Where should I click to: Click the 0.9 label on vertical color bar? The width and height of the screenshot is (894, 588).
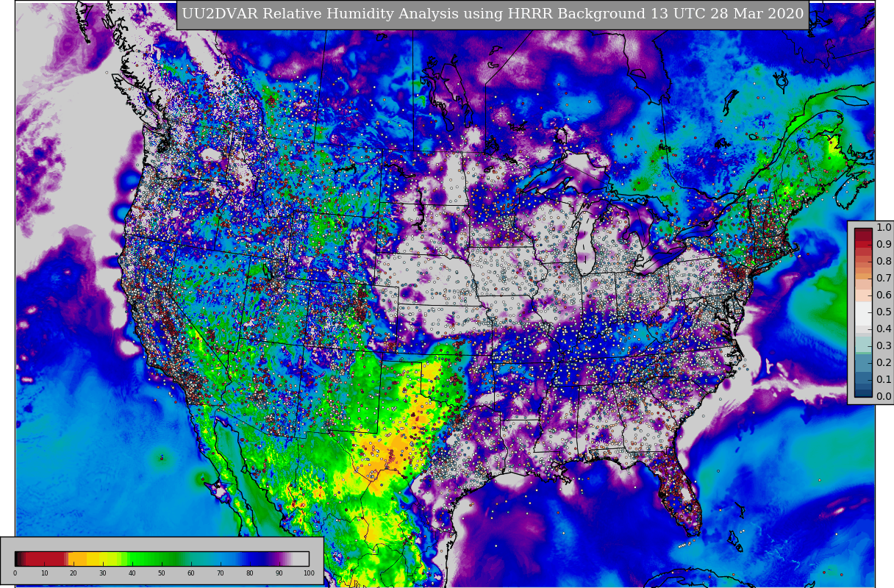click(883, 244)
